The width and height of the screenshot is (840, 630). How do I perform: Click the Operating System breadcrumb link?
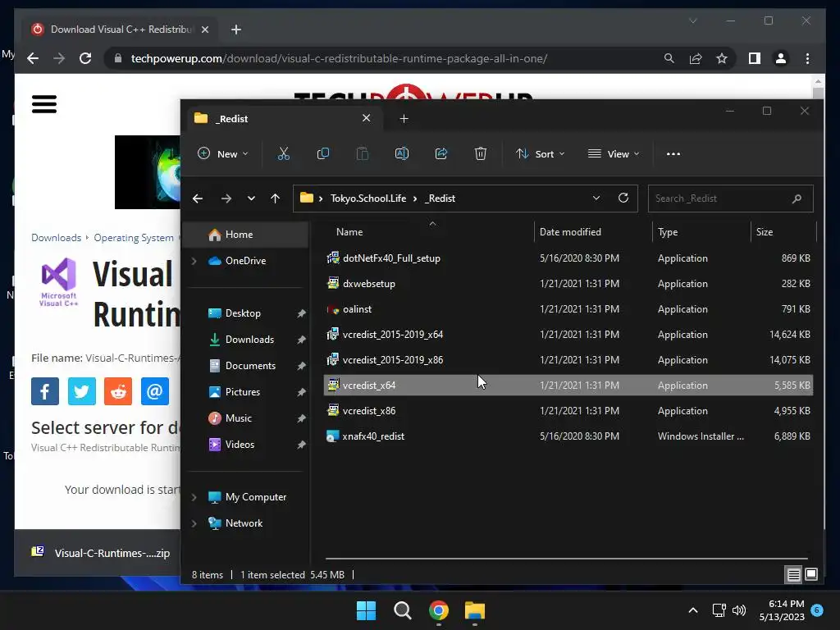click(134, 238)
